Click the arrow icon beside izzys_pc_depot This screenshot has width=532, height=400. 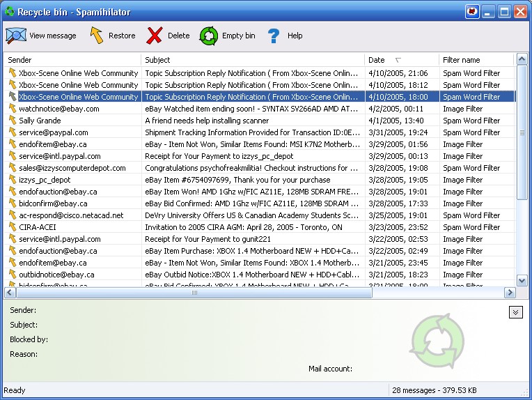pyautogui.click(x=13, y=180)
